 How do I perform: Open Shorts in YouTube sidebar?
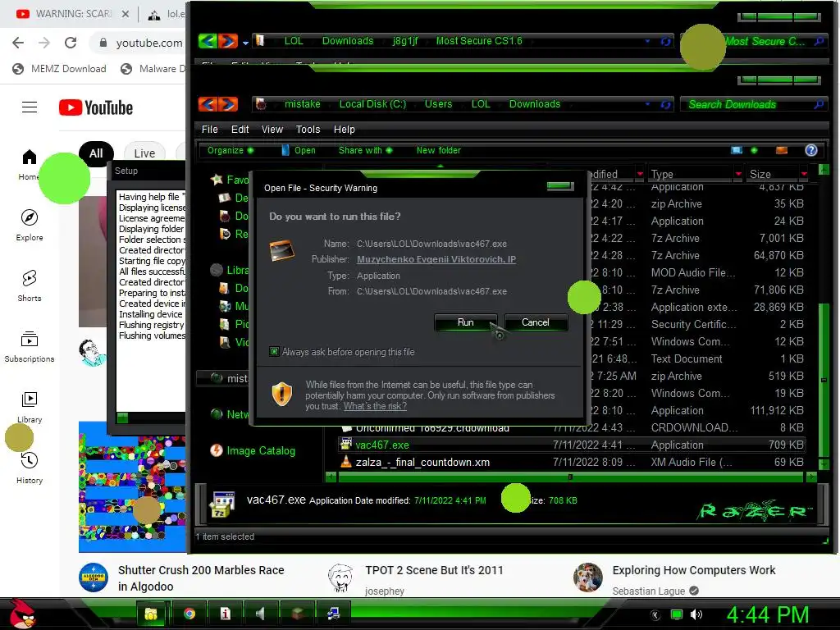coord(29,285)
